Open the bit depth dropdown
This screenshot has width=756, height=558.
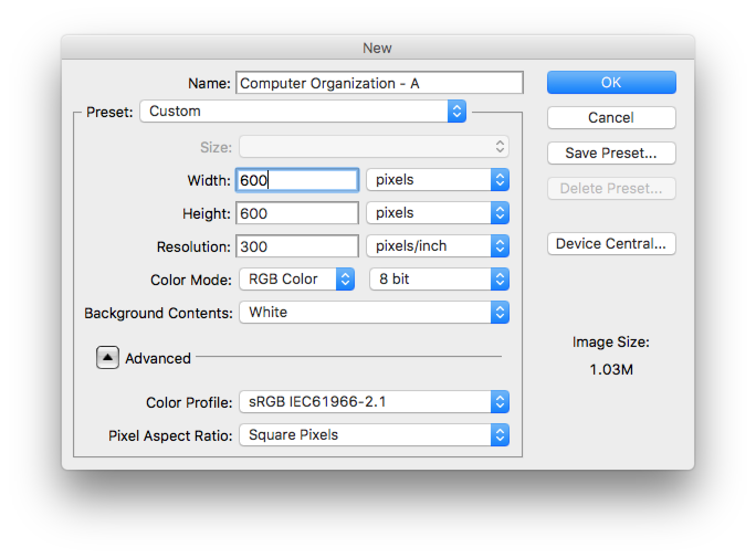tap(439, 279)
